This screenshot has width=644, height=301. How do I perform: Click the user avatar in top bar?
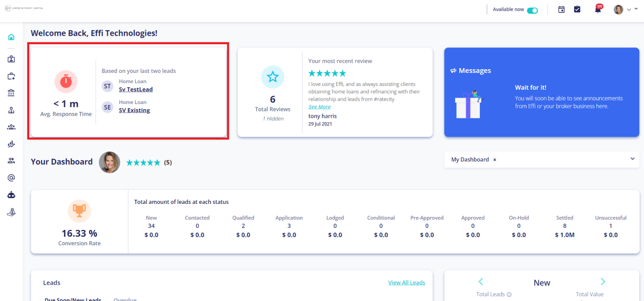coord(618,9)
